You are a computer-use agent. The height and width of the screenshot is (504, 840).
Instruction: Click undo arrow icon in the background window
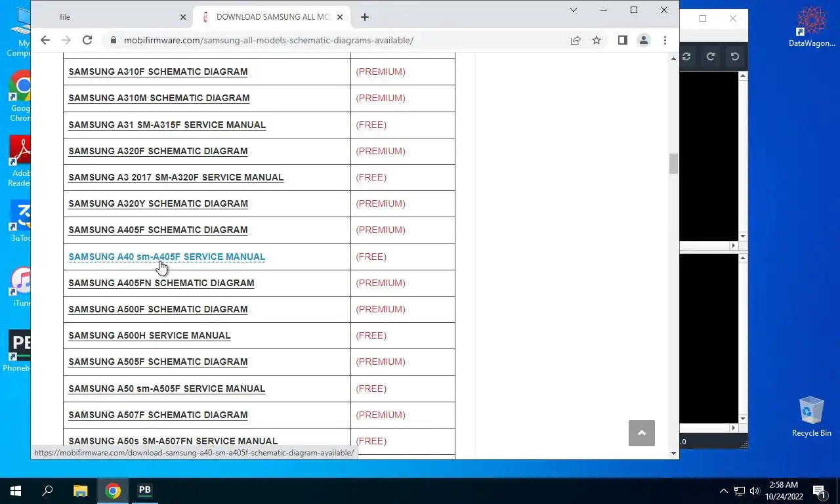point(734,56)
